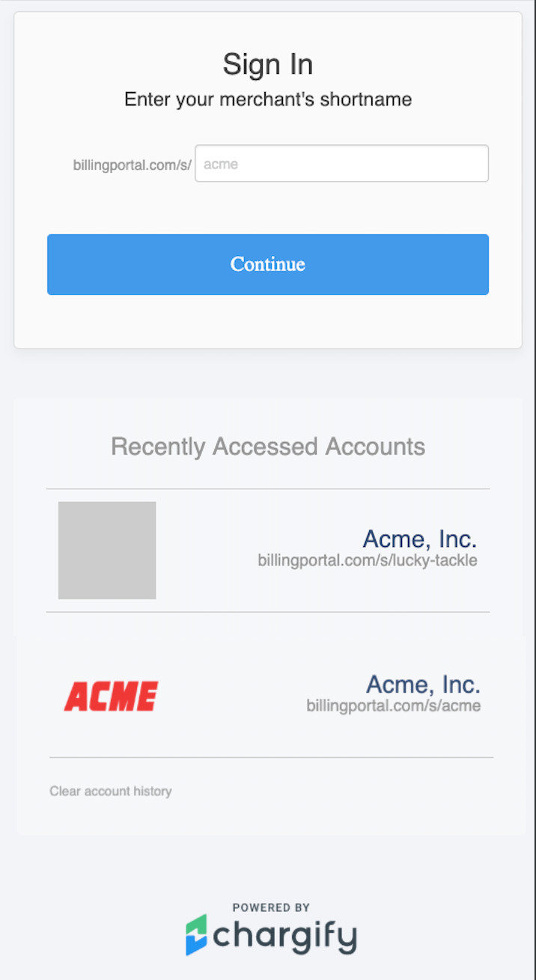Click empty space below the Continue button
This screenshot has width=536, height=980.
pos(267,322)
